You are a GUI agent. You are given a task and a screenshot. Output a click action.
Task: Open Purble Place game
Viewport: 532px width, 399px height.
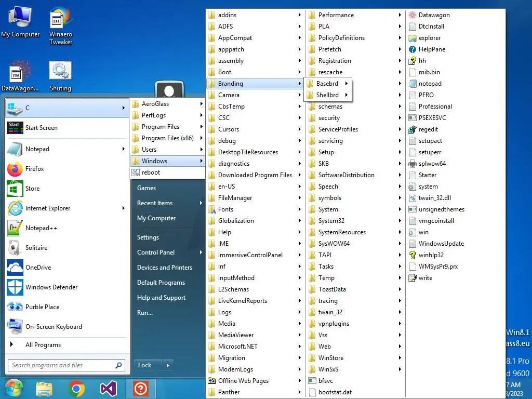tap(67, 307)
